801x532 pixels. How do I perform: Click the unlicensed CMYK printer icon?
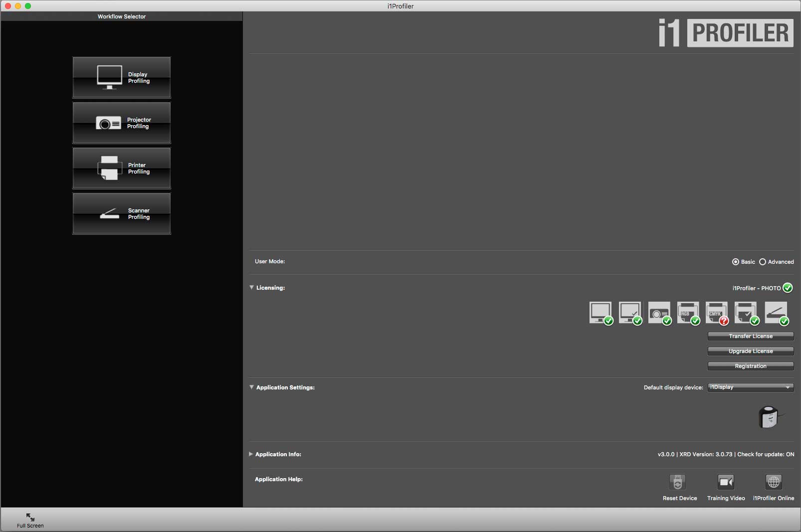tap(718, 313)
